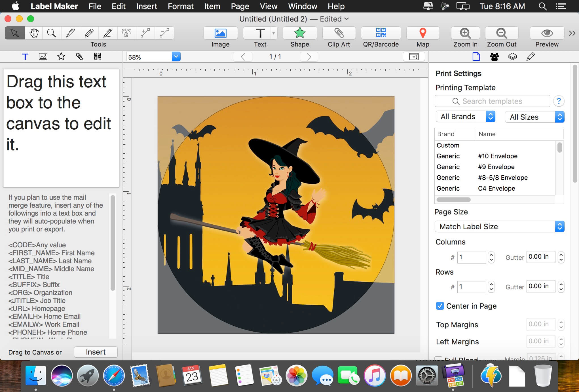Open the Format menu
579x392 pixels.
pos(181,6)
